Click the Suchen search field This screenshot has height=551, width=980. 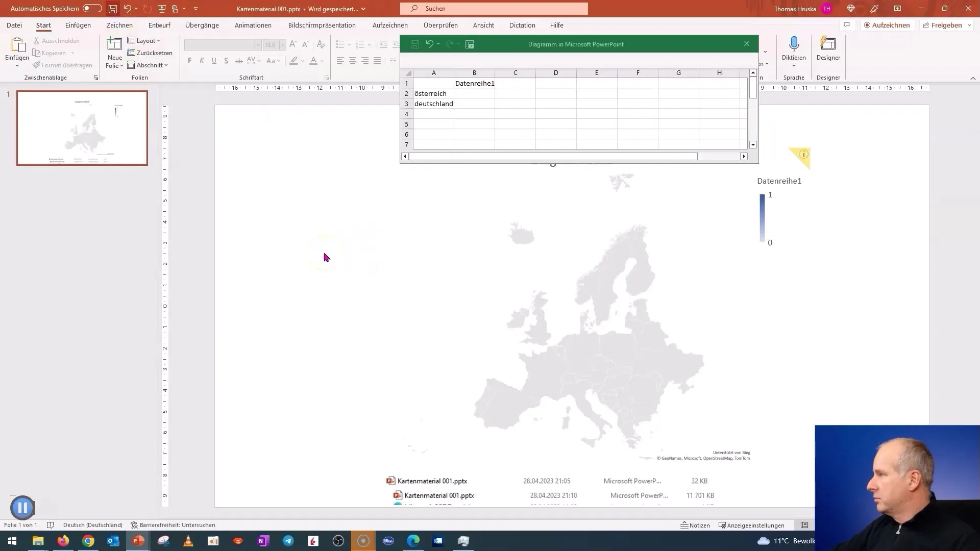pyautogui.click(x=494, y=9)
